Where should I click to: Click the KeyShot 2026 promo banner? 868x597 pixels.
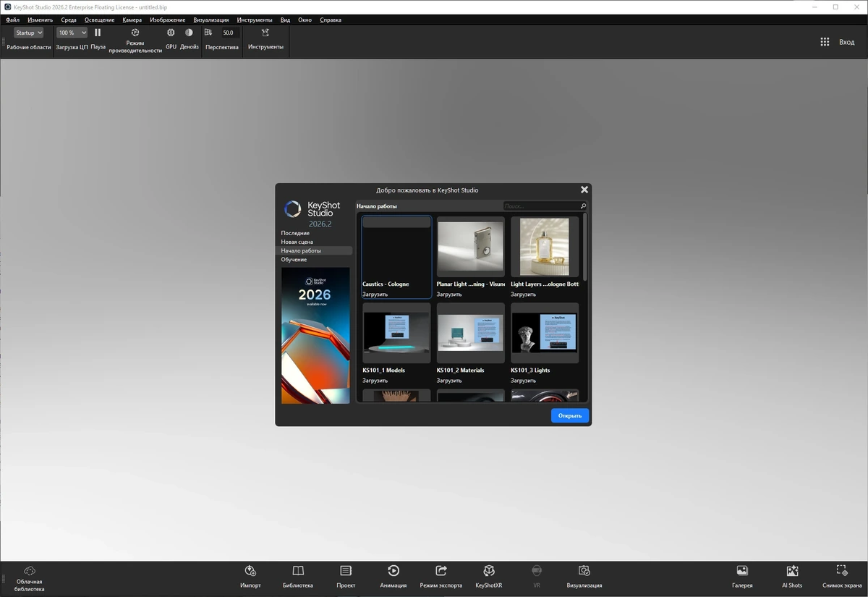(315, 336)
